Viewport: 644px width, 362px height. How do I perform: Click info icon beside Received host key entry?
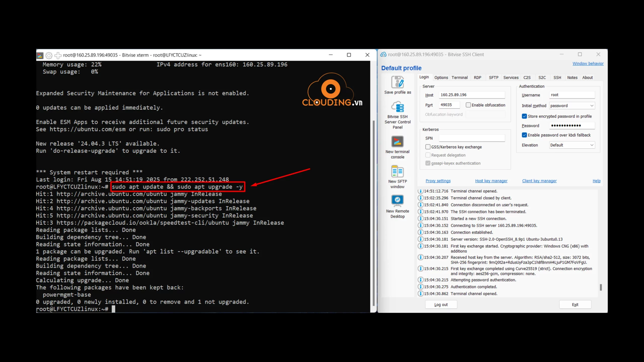coord(420,257)
